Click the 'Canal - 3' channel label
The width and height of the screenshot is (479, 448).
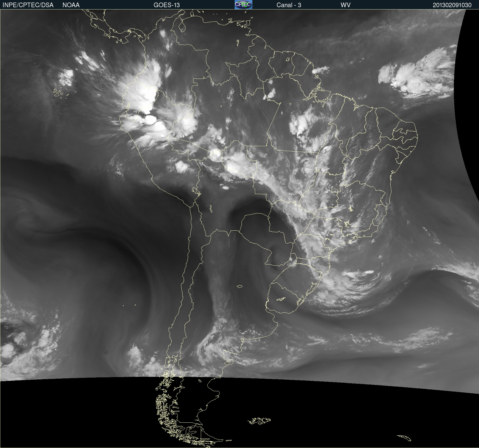coord(289,5)
